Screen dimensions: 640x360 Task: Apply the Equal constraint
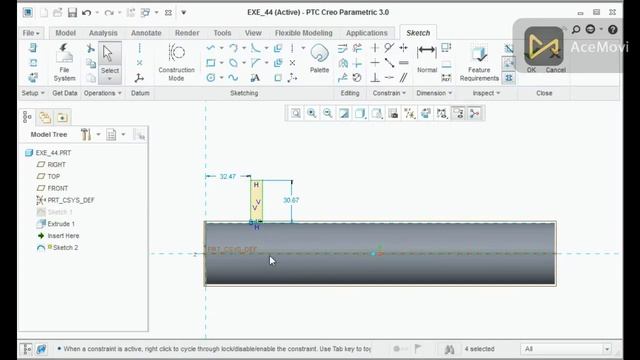point(403,63)
